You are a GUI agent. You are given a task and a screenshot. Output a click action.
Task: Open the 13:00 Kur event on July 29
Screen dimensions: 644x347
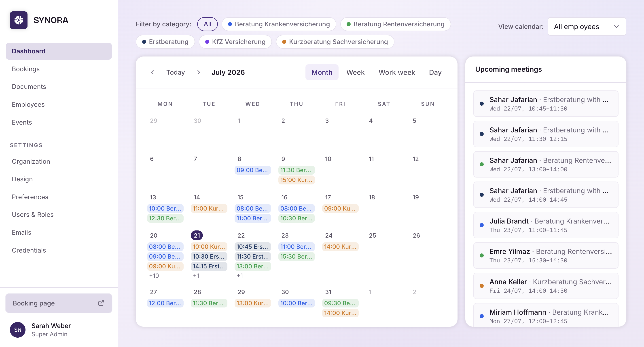[x=252, y=303]
